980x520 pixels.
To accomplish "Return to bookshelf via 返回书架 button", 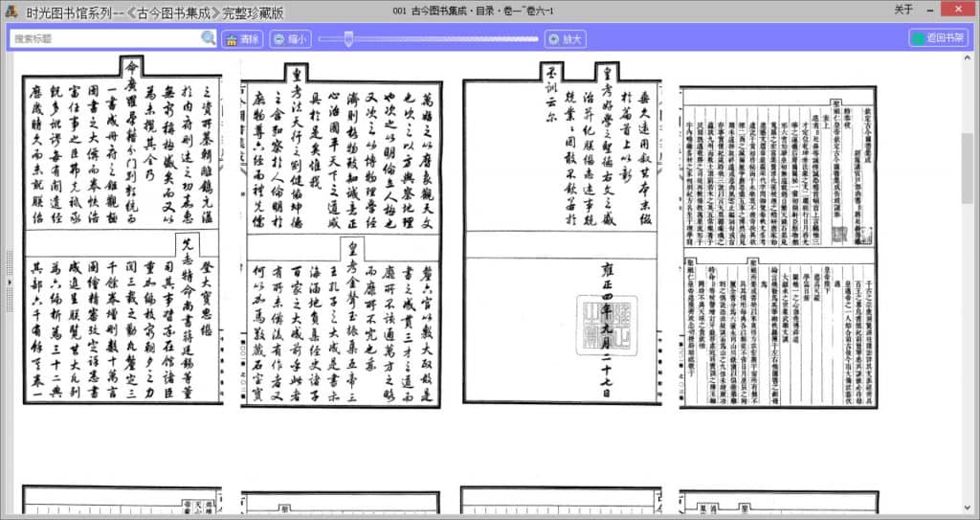I will (x=937, y=38).
